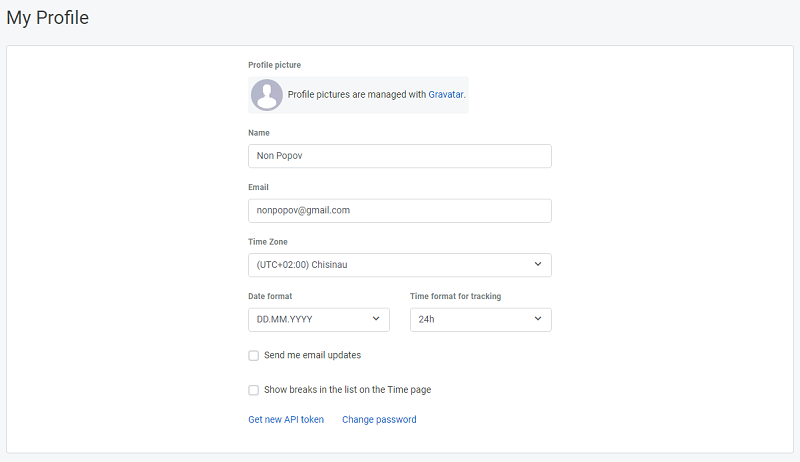Open the Time Zone dropdown showing Chisinau
This screenshot has height=462, width=800.
[x=399, y=265]
